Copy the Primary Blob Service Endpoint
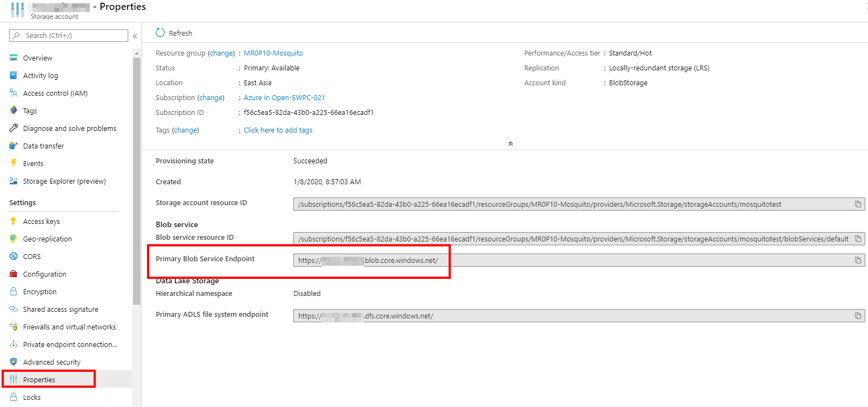The height and width of the screenshot is (407, 868). (x=858, y=260)
